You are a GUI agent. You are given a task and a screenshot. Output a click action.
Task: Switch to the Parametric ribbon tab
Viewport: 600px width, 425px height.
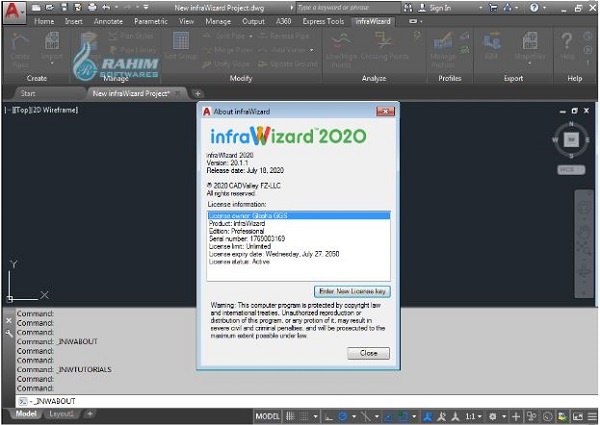pos(151,21)
